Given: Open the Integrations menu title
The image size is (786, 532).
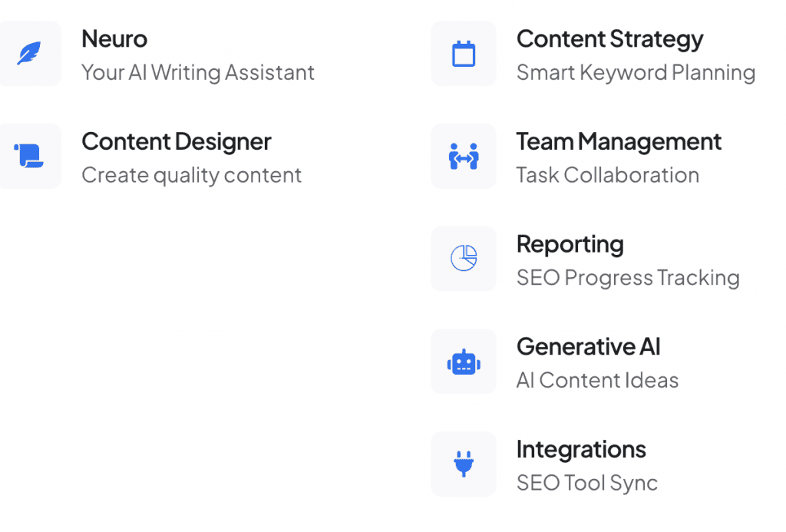Looking at the screenshot, I should 581,449.
